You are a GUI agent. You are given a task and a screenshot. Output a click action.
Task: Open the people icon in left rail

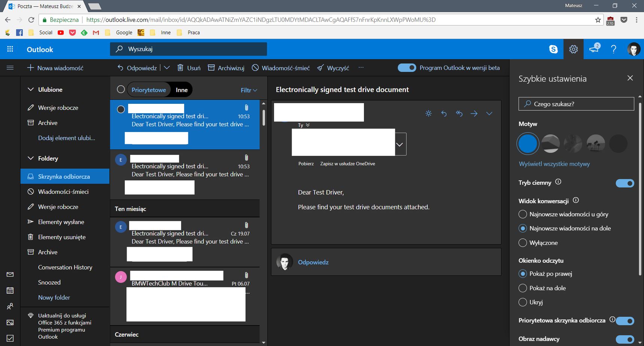point(10,306)
